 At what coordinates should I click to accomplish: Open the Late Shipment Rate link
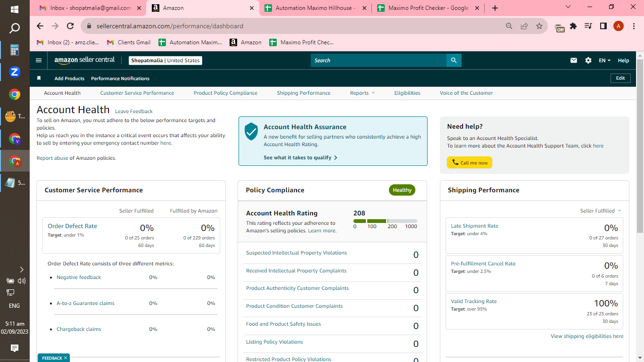(x=474, y=226)
